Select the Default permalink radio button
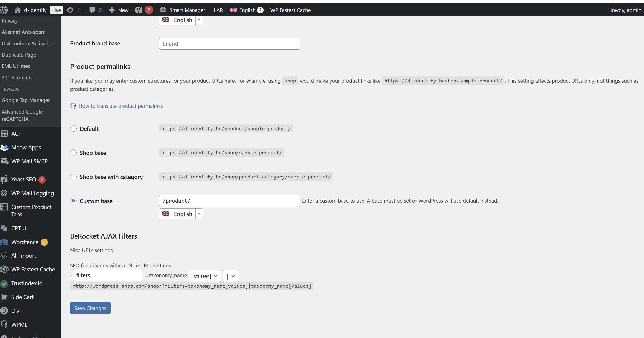The height and width of the screenshot is (338, 644). 73,128
